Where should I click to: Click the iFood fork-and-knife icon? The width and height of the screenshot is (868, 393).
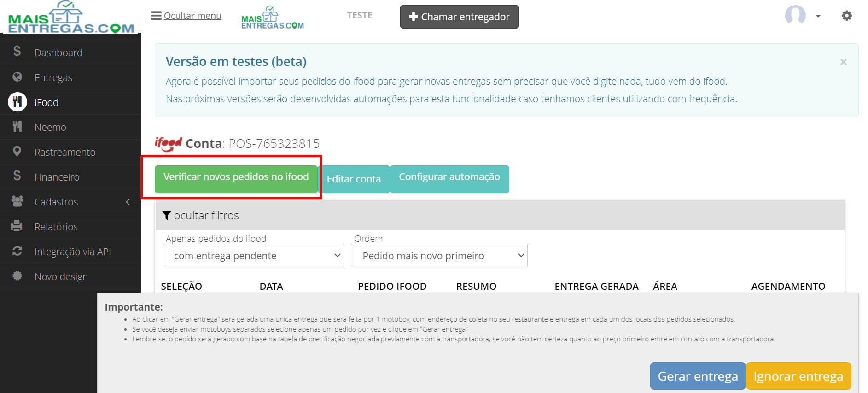(17, 102)
